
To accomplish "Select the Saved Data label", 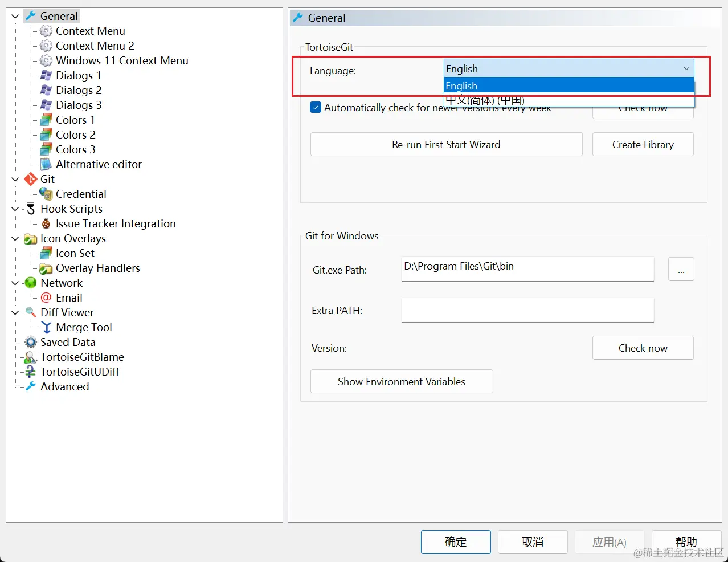I will pyautogui.click(x=68, y=342).
